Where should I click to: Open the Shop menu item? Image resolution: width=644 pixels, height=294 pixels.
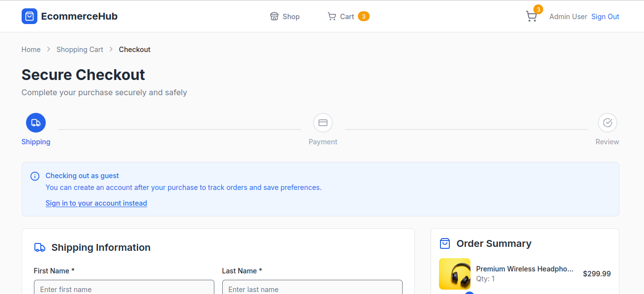[291, 17]
